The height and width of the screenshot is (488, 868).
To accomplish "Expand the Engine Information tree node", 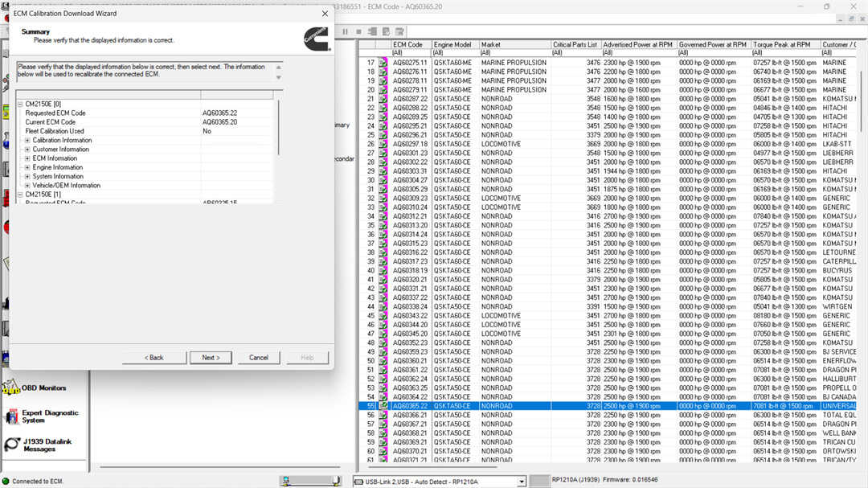I will click(27, 167).
